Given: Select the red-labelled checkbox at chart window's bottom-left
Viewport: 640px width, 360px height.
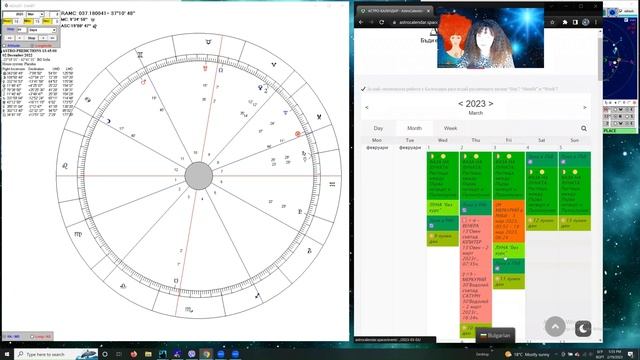Looking at the screenshot, I should click(32, 337).
